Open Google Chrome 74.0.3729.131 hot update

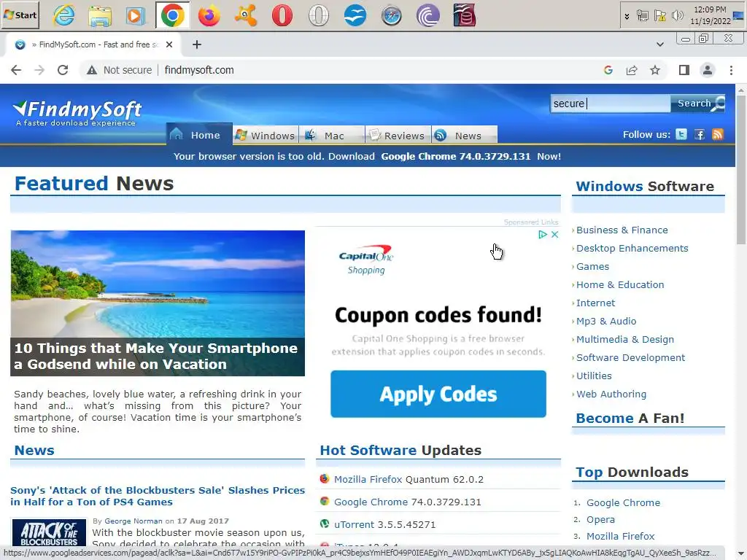click(x=407, y=502)
